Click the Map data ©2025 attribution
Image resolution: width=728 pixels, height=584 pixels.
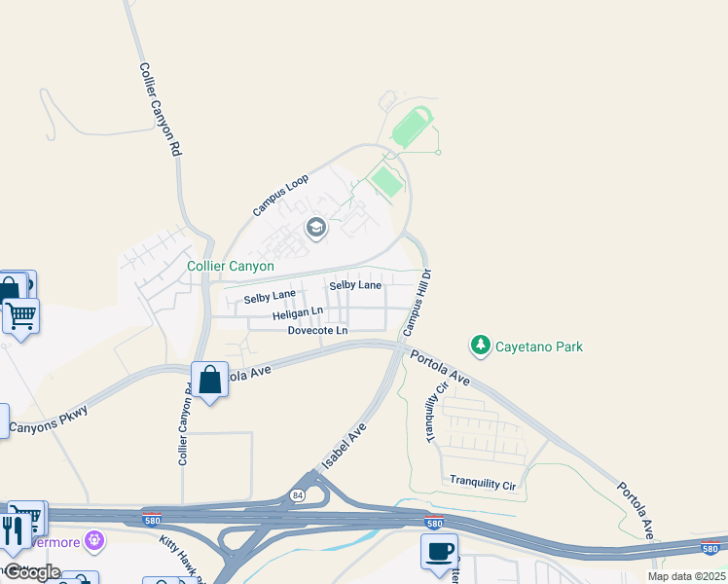tap(686, 576)
